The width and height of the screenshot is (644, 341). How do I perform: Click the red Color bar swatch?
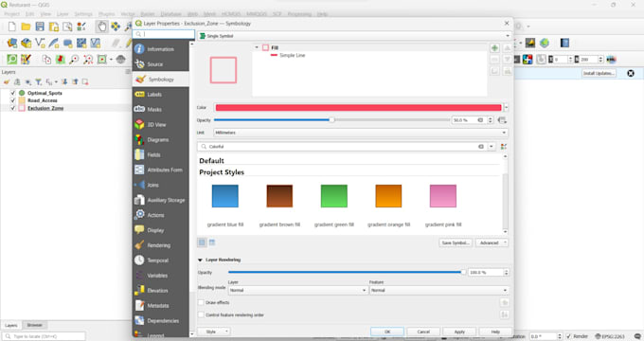point(359,108)
